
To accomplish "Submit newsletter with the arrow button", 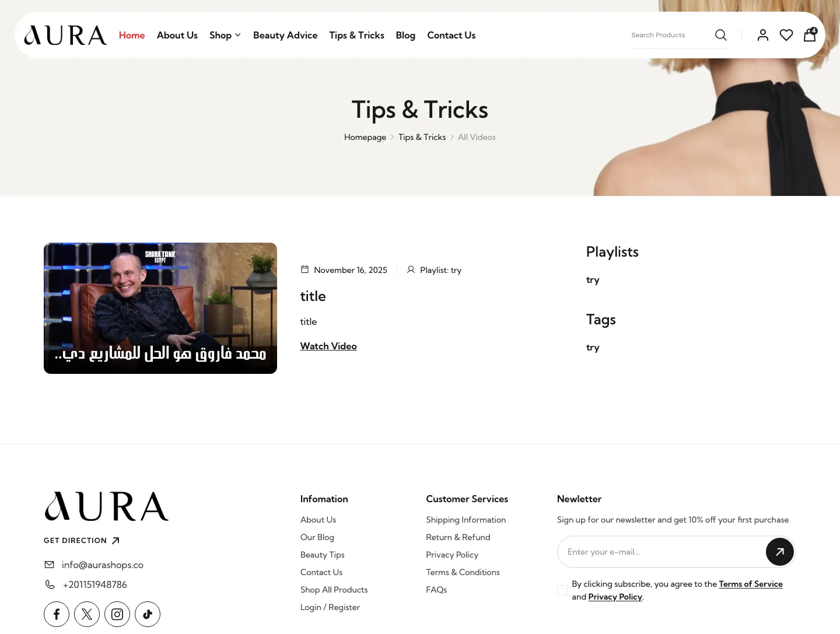I will (x=780, y=552).
